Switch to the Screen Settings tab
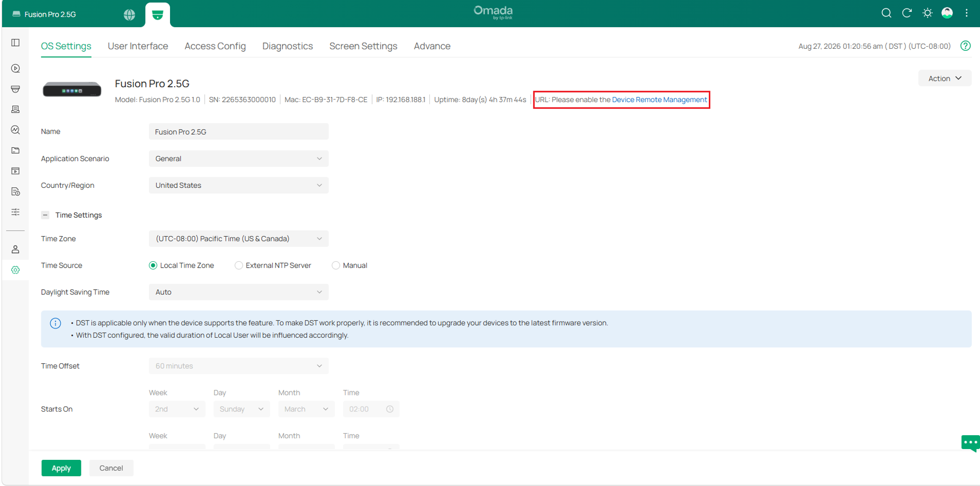The image size is (980, 486). click(x=363, y=46)
